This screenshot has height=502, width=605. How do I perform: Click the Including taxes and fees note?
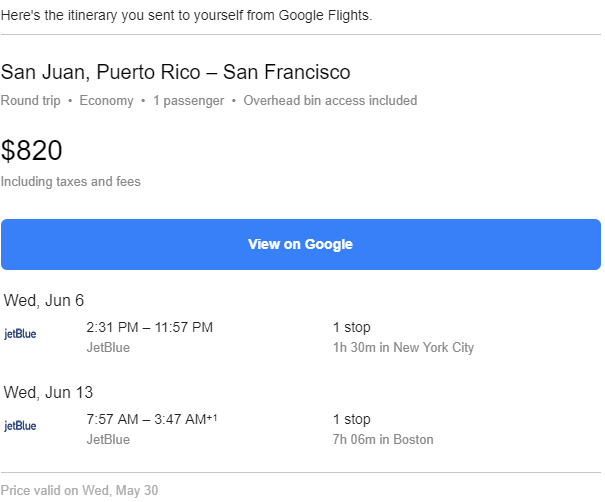[71, 182]
